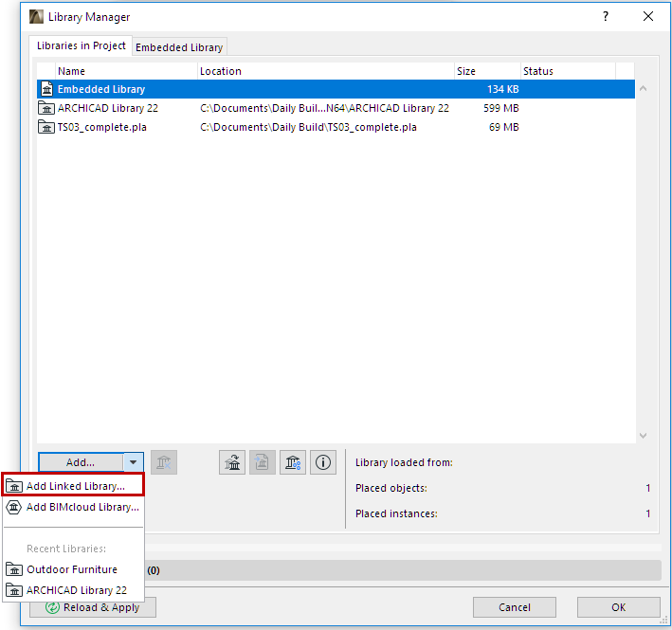The width and height of the screenshot is (672, 630).
Task: Click the TS03_complete.pla folder icon
Action: (x=46, y=127)
